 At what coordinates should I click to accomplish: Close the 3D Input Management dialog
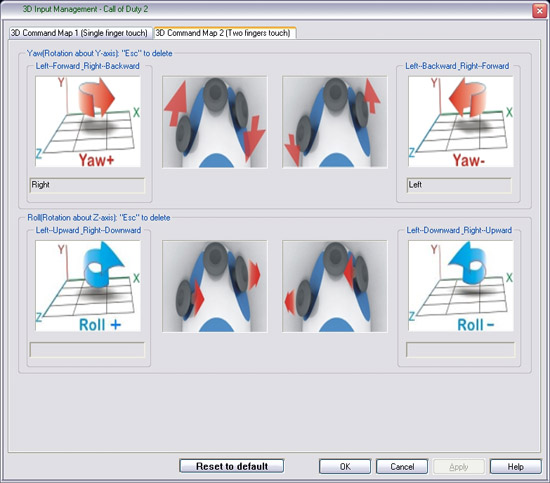[539, 11]
